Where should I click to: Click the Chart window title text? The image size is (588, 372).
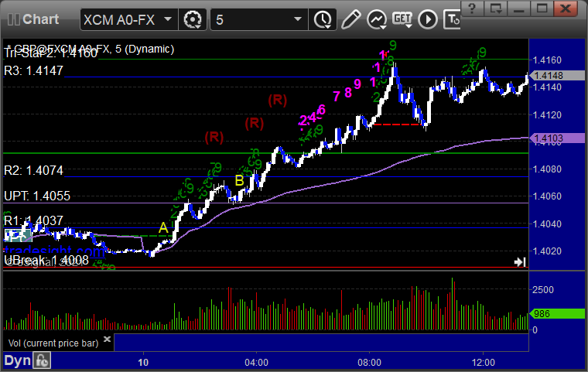[x=40, y=19]
